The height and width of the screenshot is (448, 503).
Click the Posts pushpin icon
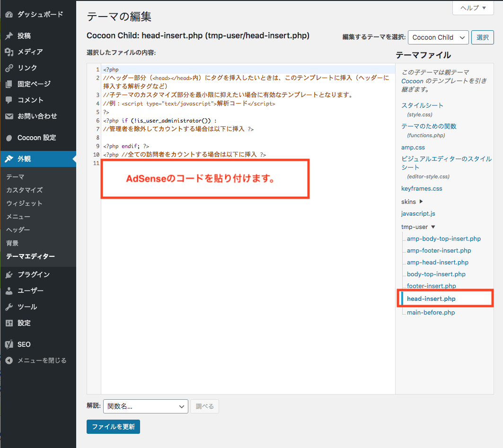(9, 35)
